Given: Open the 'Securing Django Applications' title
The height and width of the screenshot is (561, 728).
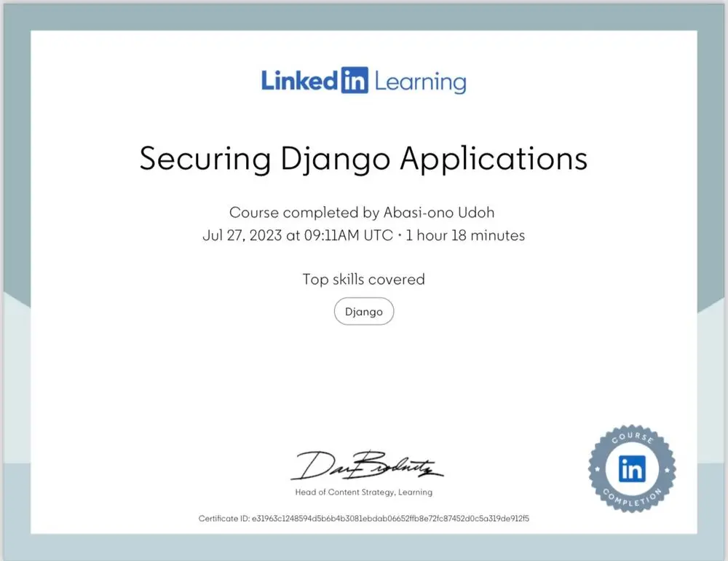Looking at the screenshot, I should click(x=363, y=159).
